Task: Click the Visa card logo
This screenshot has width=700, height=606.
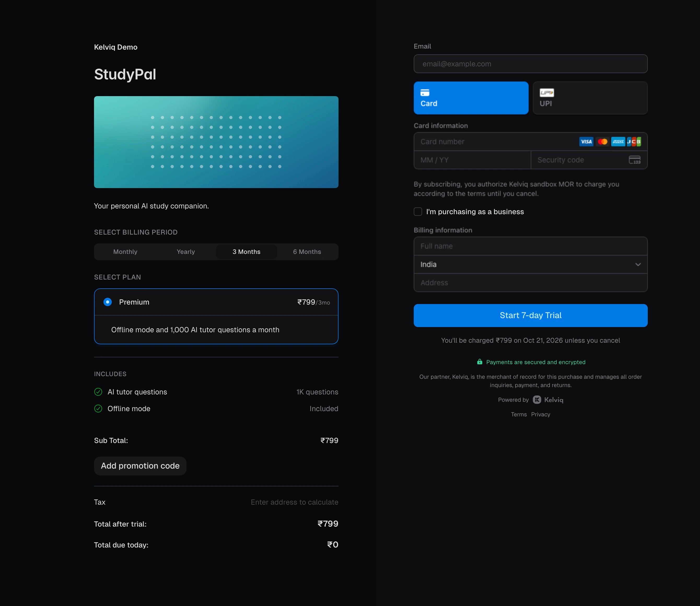Action: click(x=586, y=142)
